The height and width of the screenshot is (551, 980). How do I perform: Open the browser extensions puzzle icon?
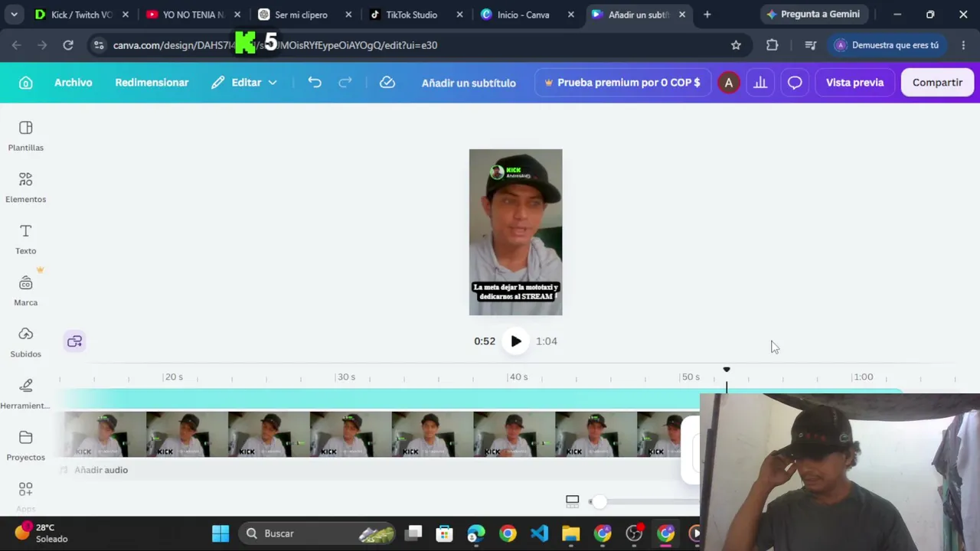pyautogui.click(x=772, y=45)
